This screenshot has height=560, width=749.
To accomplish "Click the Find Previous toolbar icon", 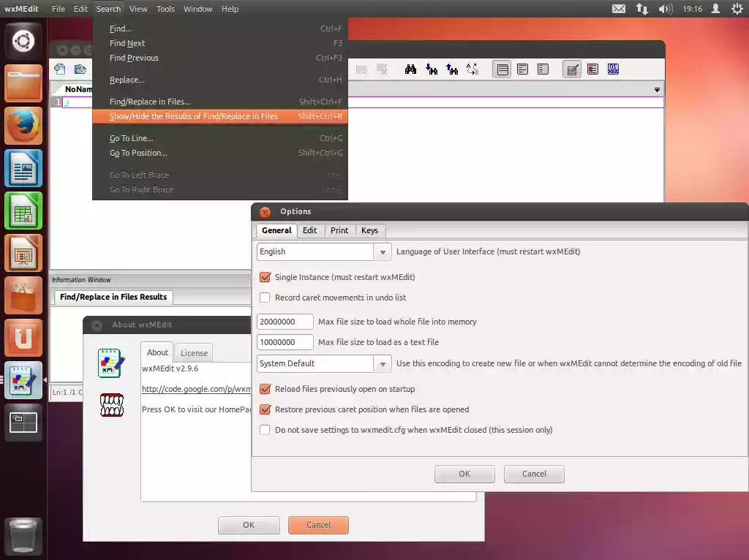I will tap(452, 69).
